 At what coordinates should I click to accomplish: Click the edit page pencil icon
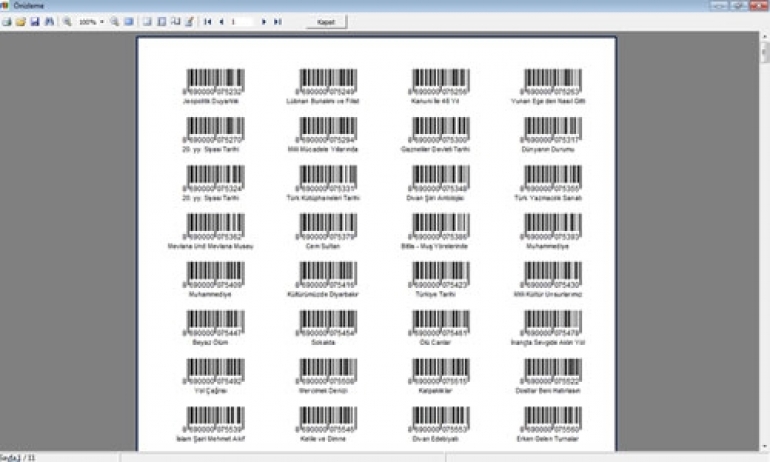click(x=190, y=22)
